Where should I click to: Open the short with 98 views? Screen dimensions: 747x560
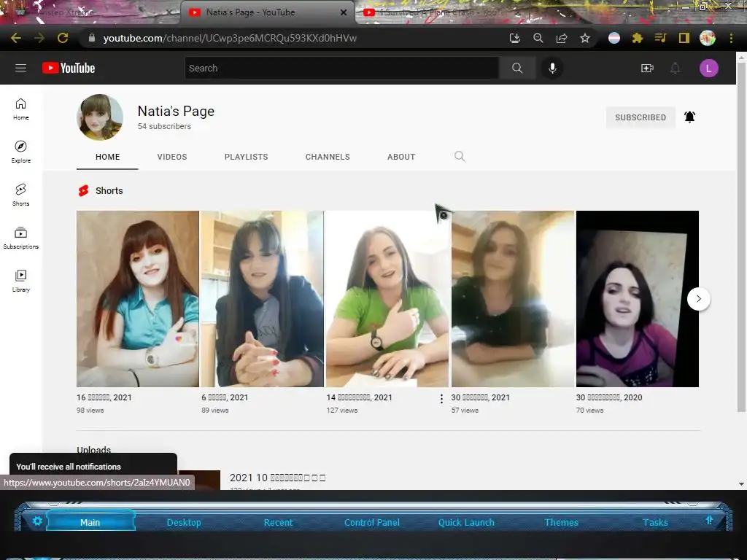point(138,298)
